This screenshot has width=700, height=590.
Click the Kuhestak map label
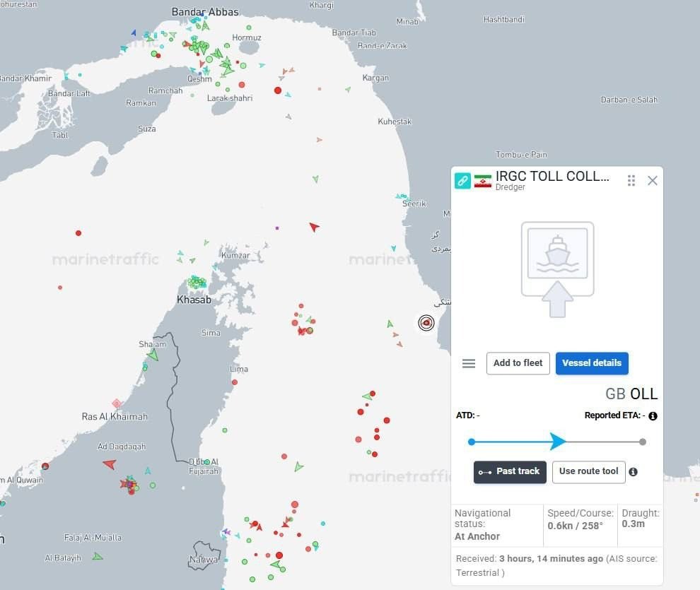pyautogui.click(x=395, y=122)
